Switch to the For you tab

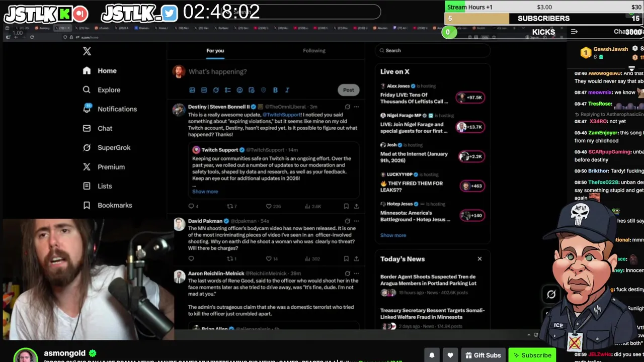(215, 50)
